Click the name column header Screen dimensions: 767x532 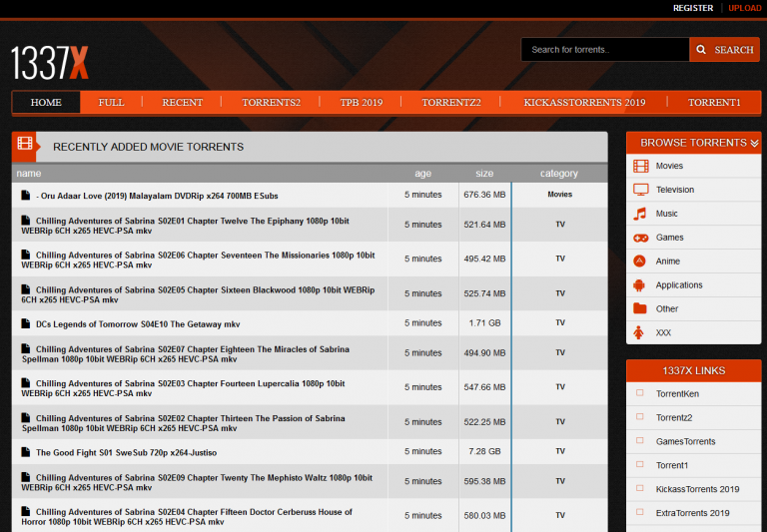pos(28,173)
